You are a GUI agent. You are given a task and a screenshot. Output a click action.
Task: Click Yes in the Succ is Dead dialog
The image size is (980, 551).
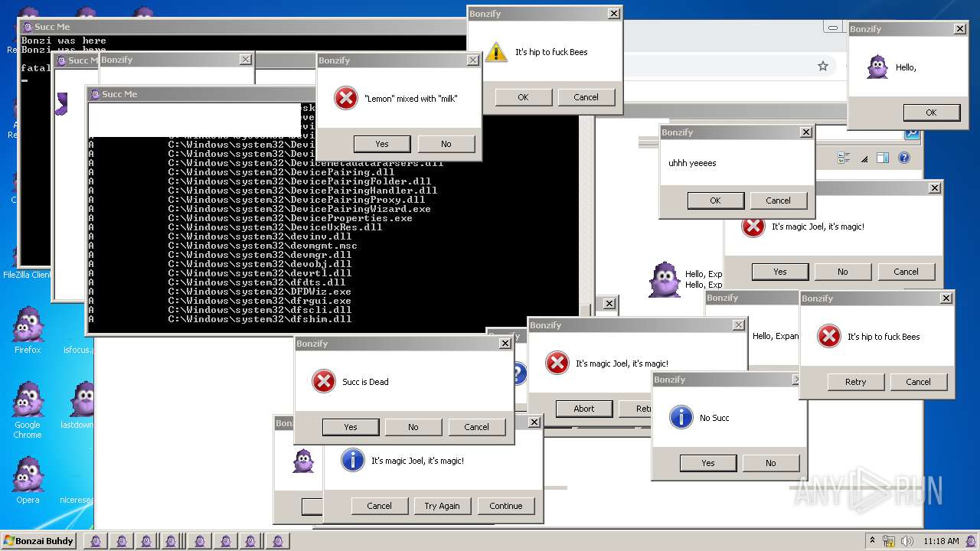pos(351,427)
